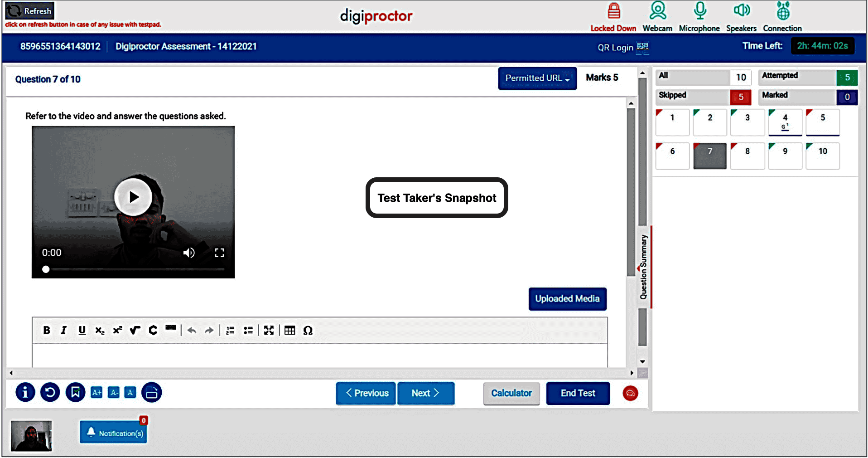Click the Refresh button icon

click(14, 11)
